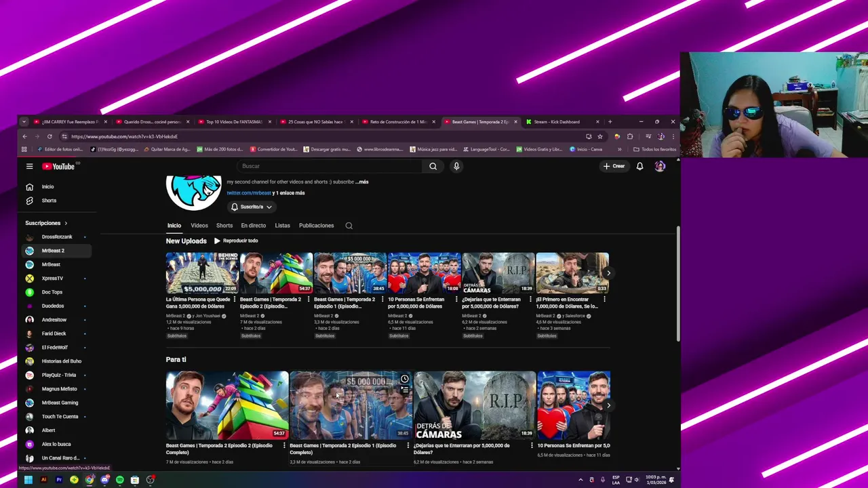Open Farid Dieck subscription

tap(56, 333)
